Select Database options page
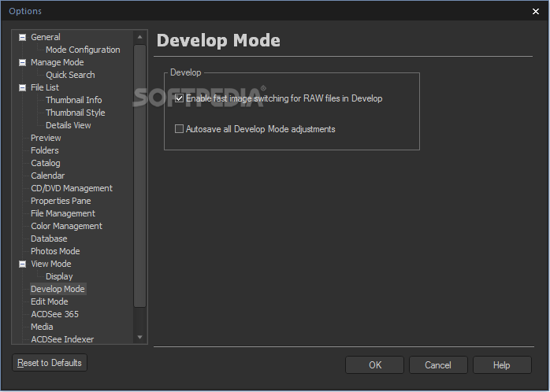The image size is (550, 392). point(49,239)
